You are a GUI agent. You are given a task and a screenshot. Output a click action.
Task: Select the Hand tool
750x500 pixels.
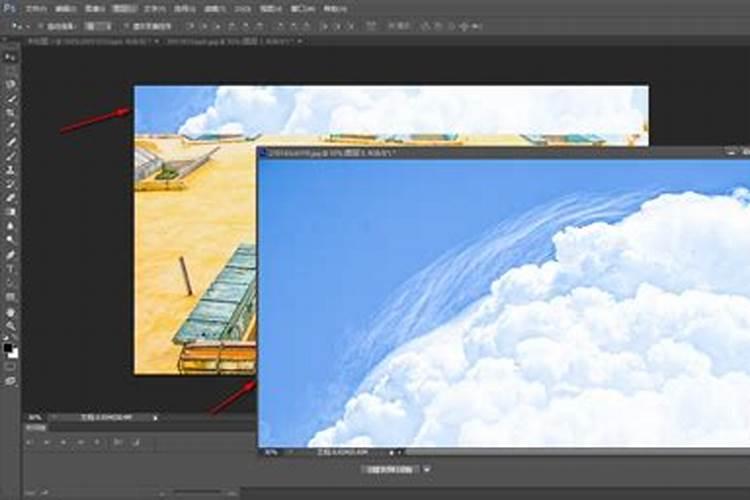(10, 312)
